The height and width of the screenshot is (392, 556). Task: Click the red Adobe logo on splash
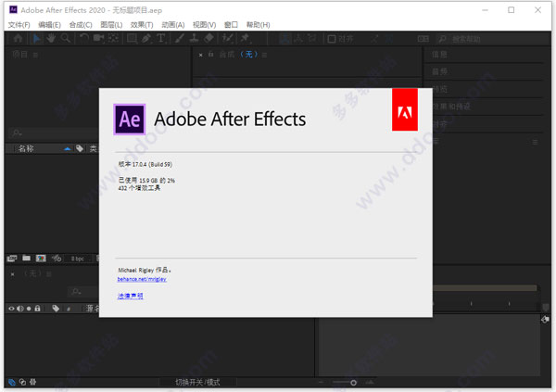(405, 109)
